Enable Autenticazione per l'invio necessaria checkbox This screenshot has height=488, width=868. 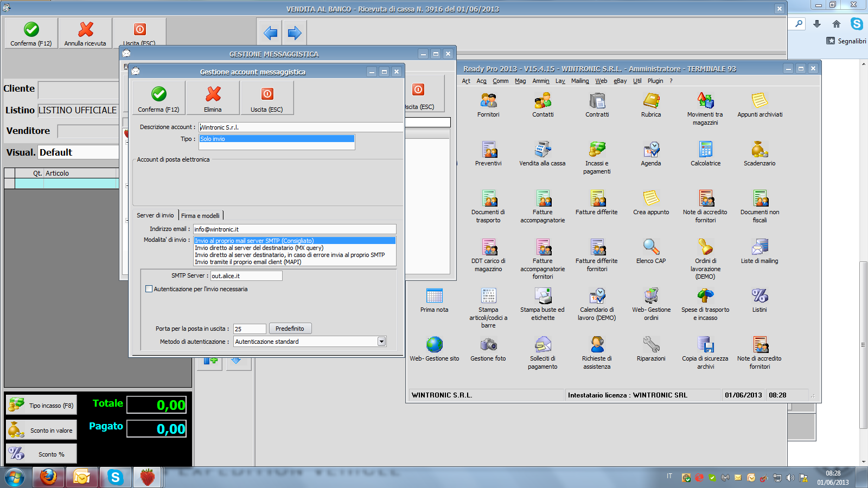[149, 289]
